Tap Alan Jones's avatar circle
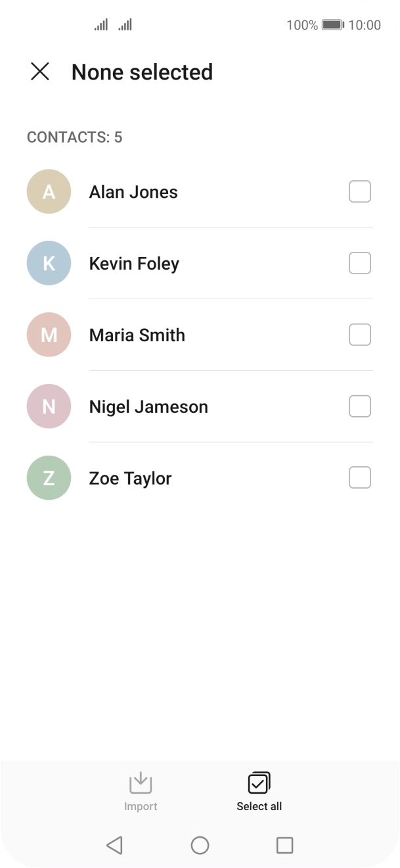The image size is (400, 868). [x=48, y=191]
